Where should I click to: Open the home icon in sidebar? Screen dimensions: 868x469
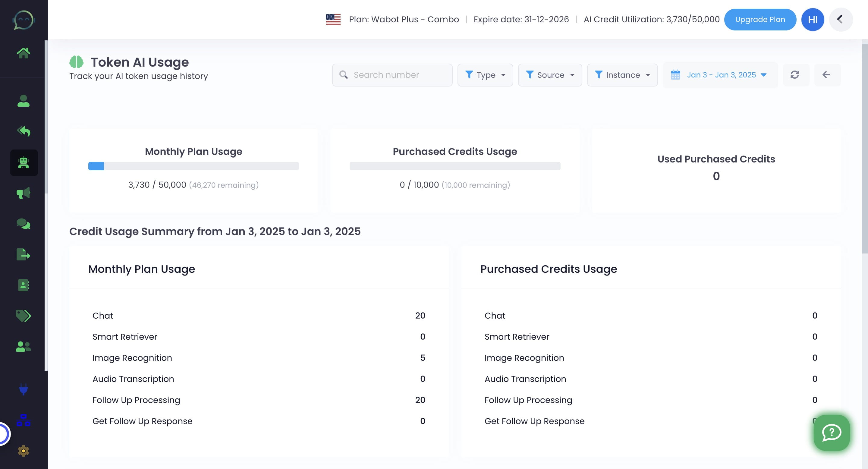[23, 53]
